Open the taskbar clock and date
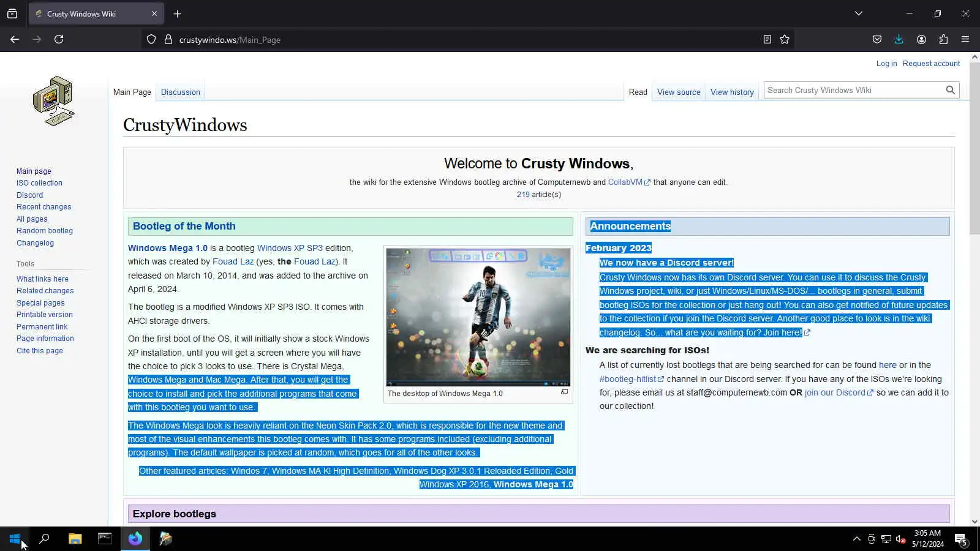 tap(927, 539)
